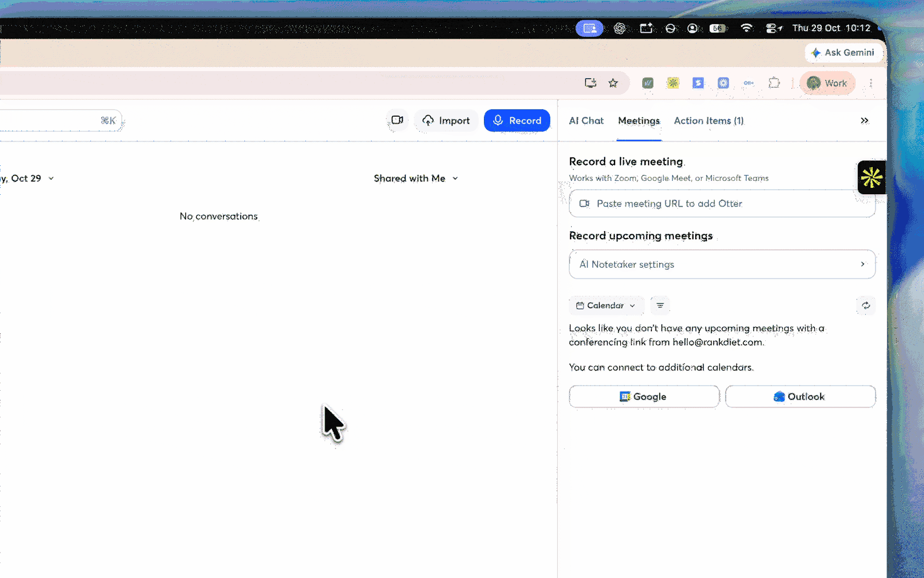Viewport: 924px width, 578px height.
Task: Click the Paste meeting URL field
Action: (722, 203)
